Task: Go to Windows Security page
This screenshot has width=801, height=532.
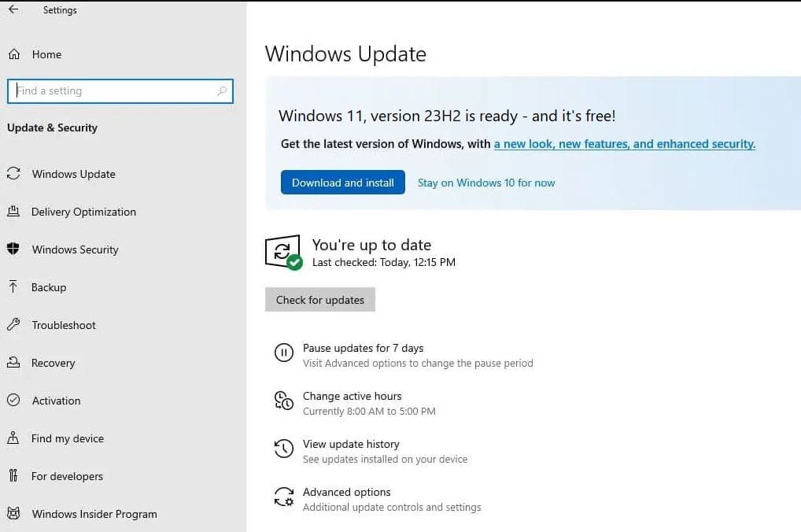Action: click(x=75, y=249)
